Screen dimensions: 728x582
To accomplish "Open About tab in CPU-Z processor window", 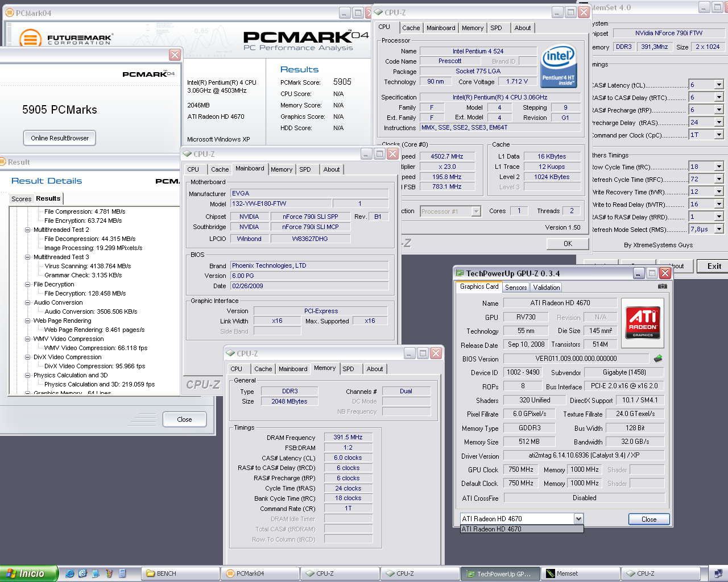I will pos(523,28).
